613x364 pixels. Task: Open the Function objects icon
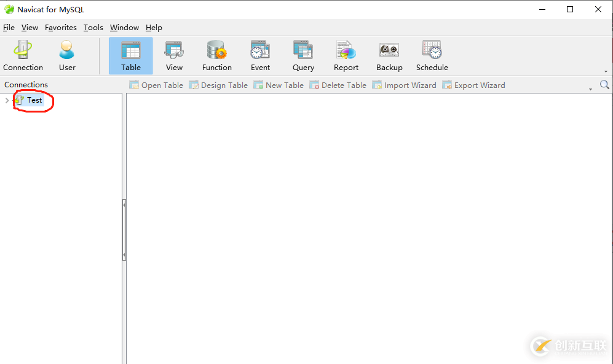pyautogui.click(x=217, y=56)
